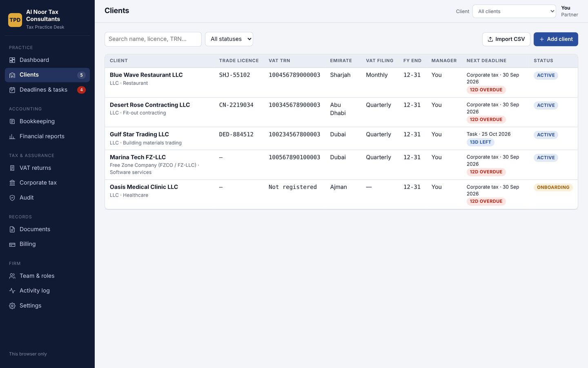588x368 pixels.
Task: Click Oasis Medical Clinic LLC name
Action: (x=144, y=187)
